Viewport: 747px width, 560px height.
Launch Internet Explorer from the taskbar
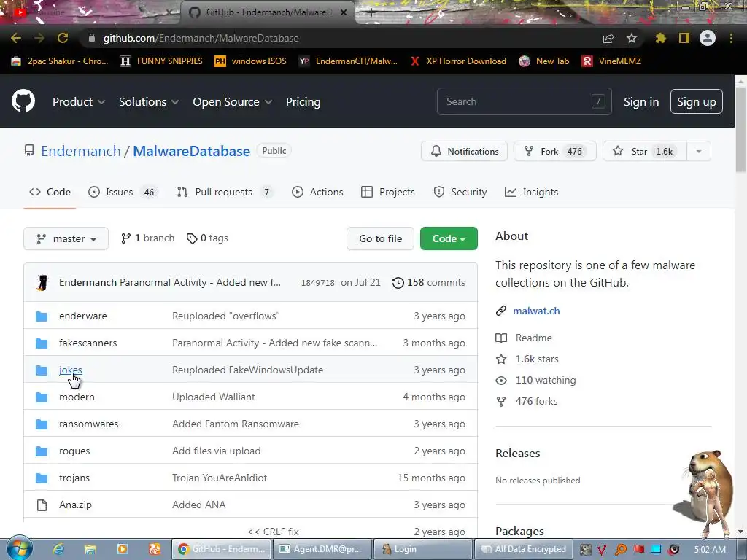(58, 549)
